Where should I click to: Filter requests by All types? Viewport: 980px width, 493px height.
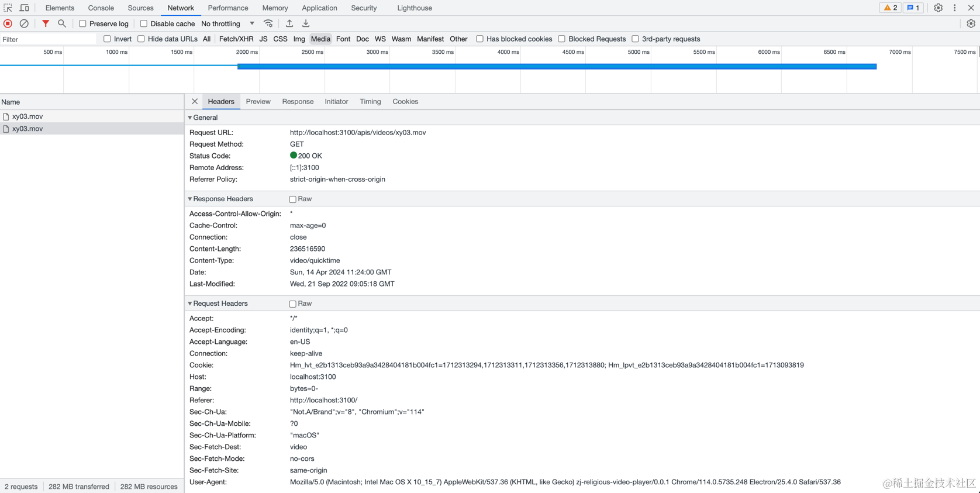pos(206,39)
